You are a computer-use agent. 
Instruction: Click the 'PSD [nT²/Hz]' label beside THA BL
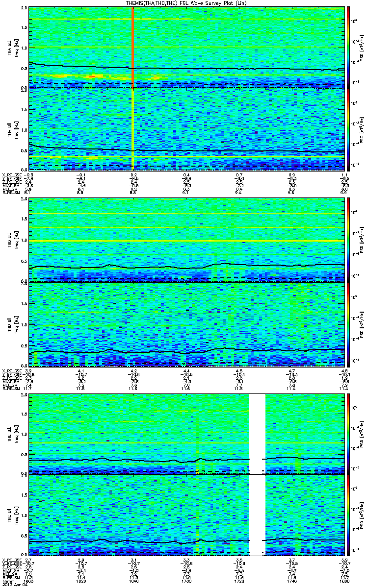[x=362, y=48]
